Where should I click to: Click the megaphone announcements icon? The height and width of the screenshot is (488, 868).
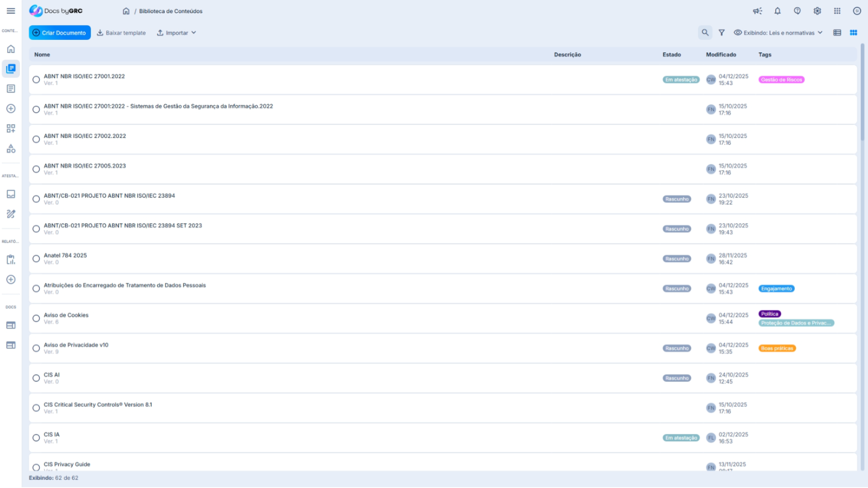point(757,11)
